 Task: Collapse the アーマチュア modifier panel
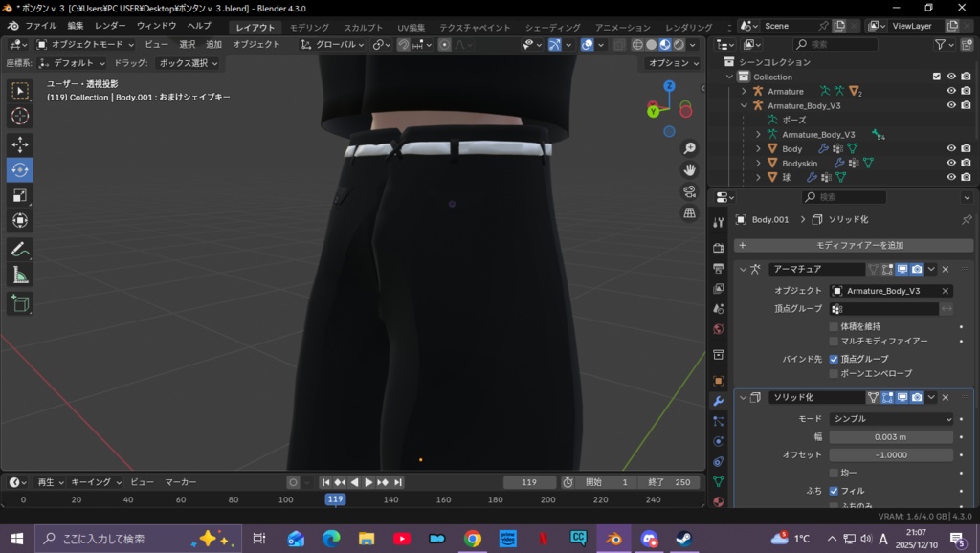[743, 269]
